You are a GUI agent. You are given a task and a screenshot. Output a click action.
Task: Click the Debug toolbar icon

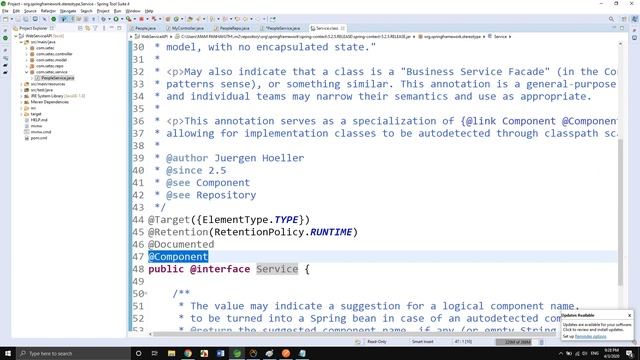103,19
